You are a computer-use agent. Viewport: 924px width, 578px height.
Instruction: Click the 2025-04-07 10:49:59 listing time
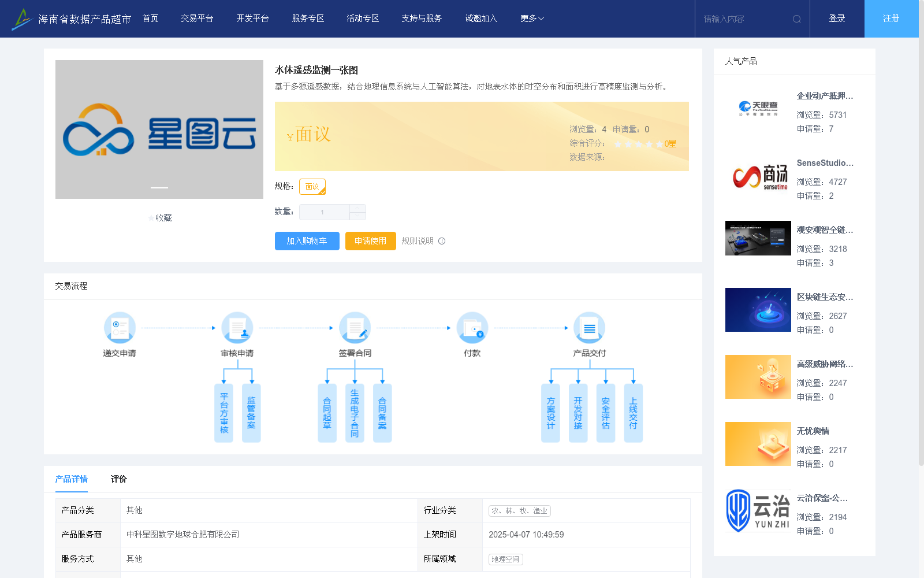pyautogui.click(x=526, y=535)
